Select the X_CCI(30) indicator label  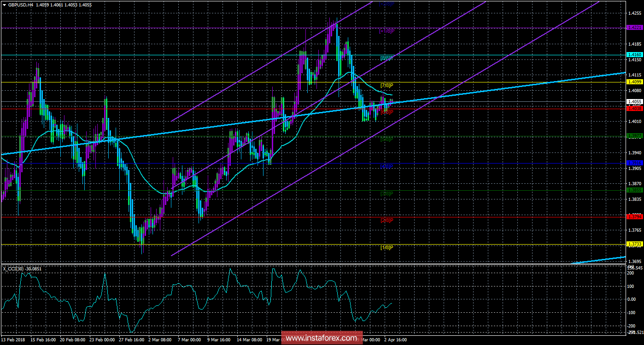[x=18, y=268]
